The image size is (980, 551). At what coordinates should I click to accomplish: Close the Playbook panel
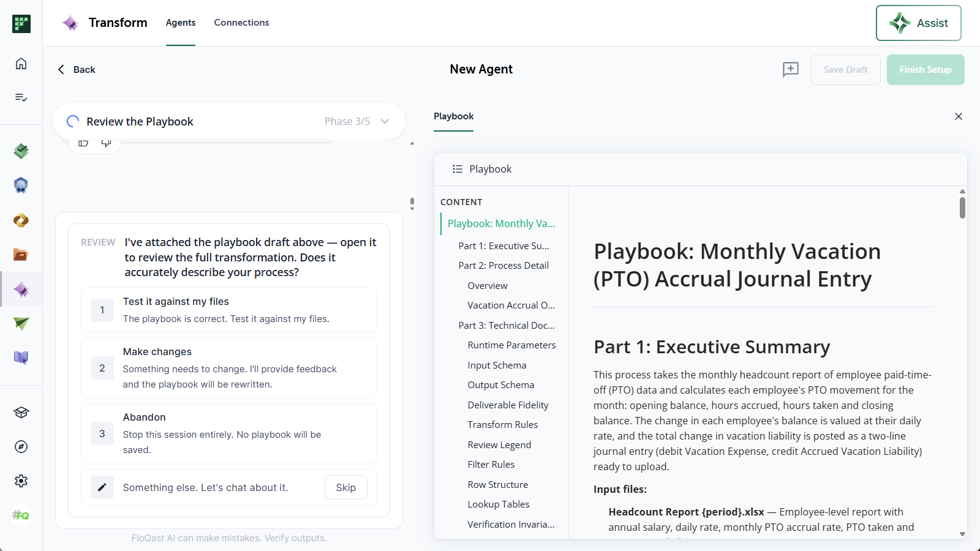[959, 116]
